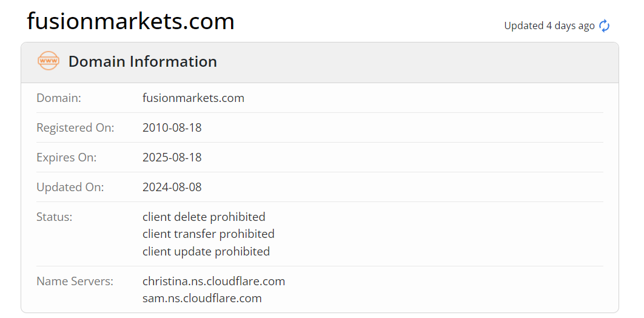Click the christina.ns.cloudflare.com name server
The image size is (644, 318).
pos(213,281)
